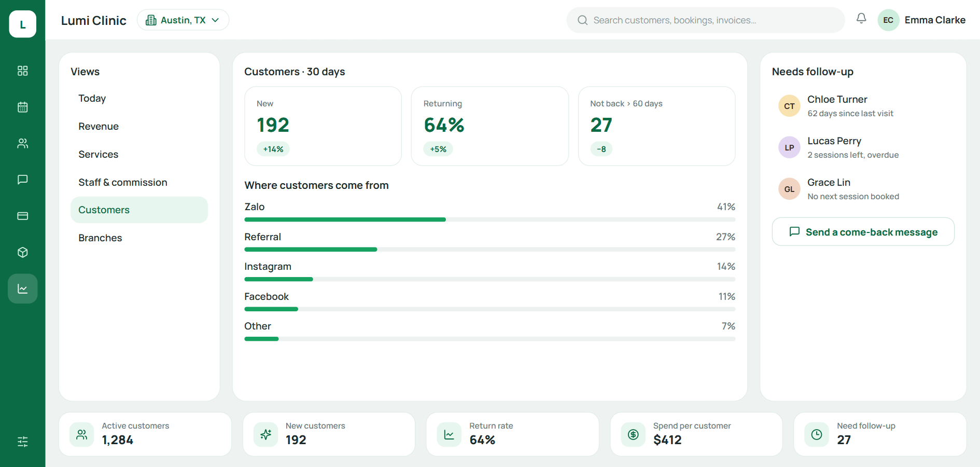This screenshot has height=467, width=980.
Task: Click the Return rate chart icon
Action: [x=449, y=434]
